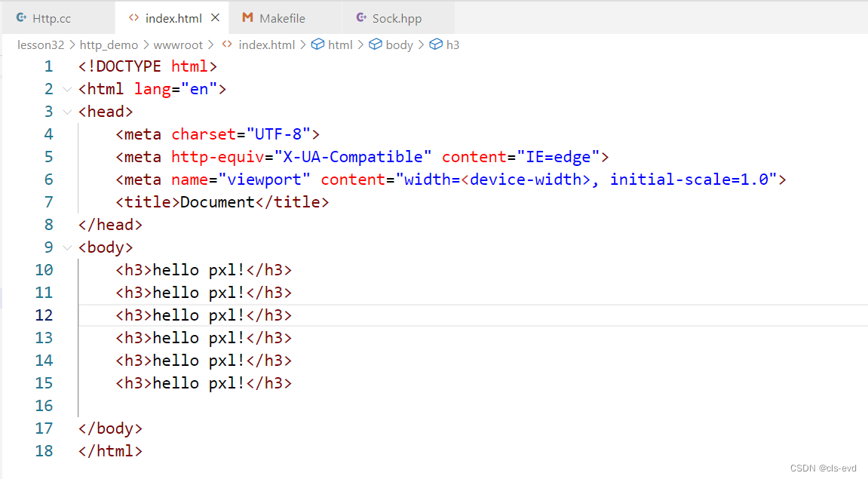Image resolution: width=868 pixels, height=479 pixels.
Task: Collapse the html element at line 2
Action: (x=68, y=89)
